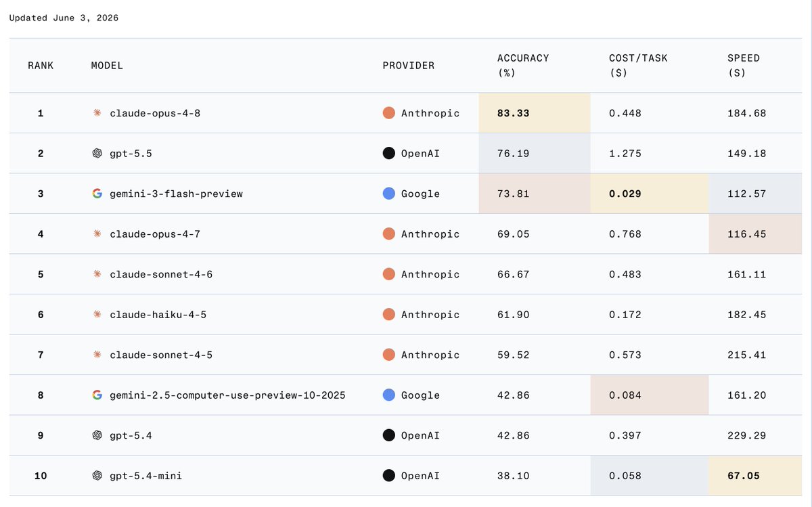The height and width of the screenshot is (507, 812).
Task: Sort by the ACCURACY (%) column header
Action: tap(523, 66)
